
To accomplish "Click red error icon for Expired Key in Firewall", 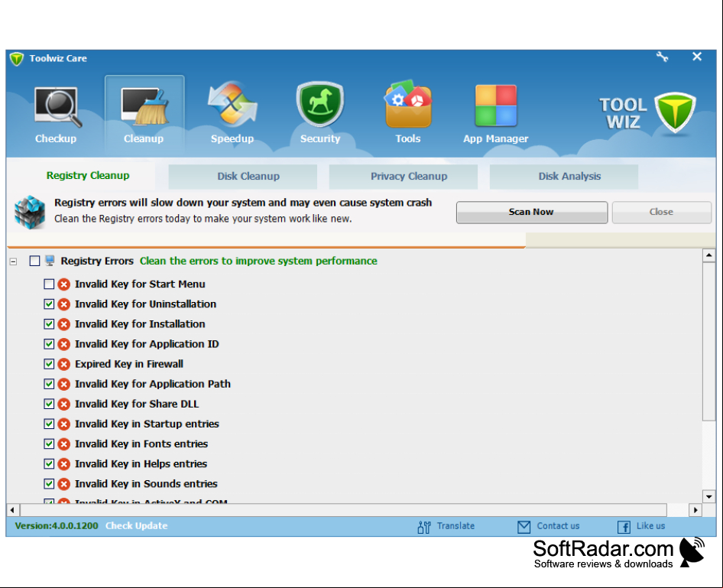I will 64,364.
